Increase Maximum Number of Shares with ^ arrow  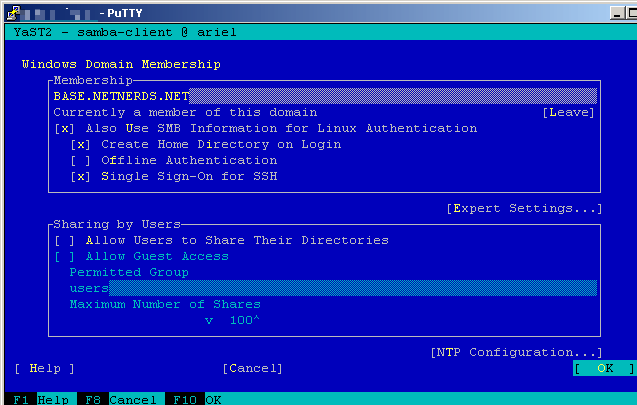[x=257, y=320]
